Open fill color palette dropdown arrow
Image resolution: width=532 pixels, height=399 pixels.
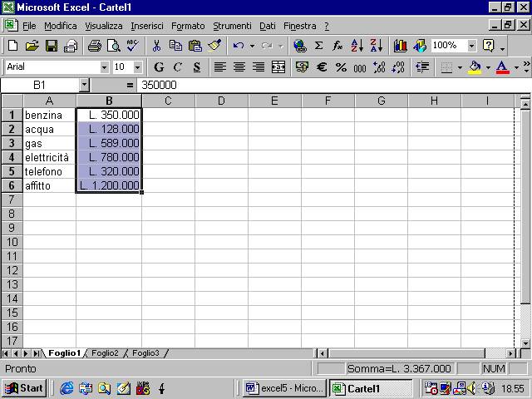(x=488, y=67)
